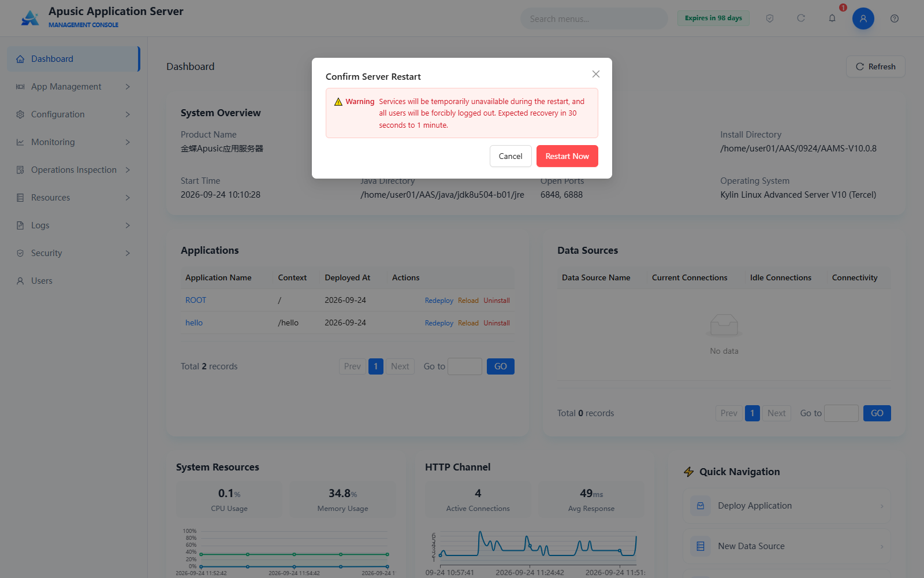Cancel the server restart dialog
The width and height of the screenshot is (924, 578).
(x=511, y=156)
